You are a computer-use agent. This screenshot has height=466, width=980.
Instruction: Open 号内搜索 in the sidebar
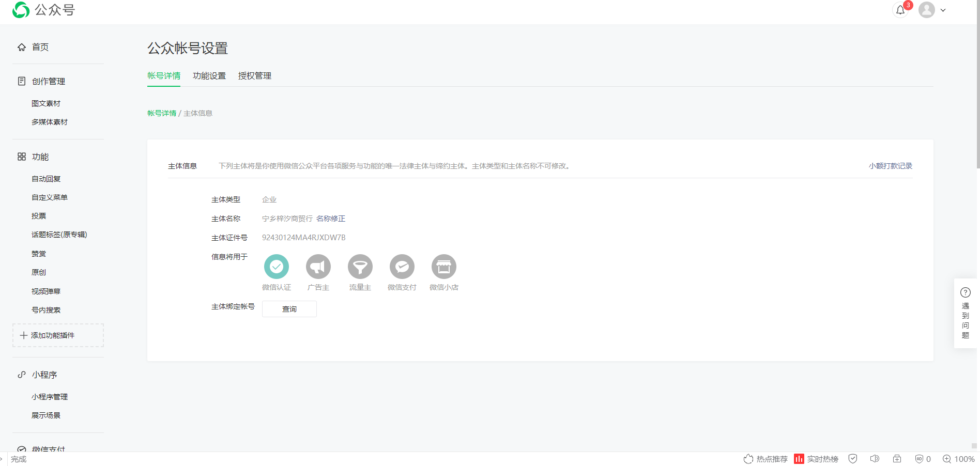pos(46,310)
